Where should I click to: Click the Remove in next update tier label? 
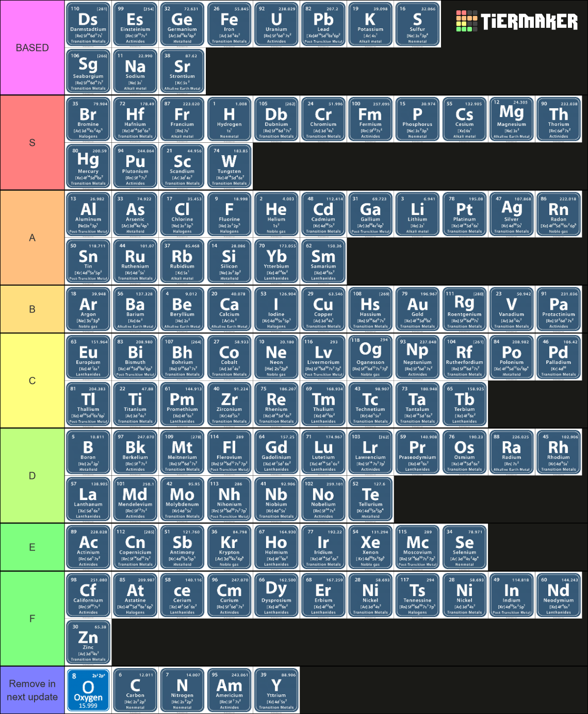click(x=32, y=691)
